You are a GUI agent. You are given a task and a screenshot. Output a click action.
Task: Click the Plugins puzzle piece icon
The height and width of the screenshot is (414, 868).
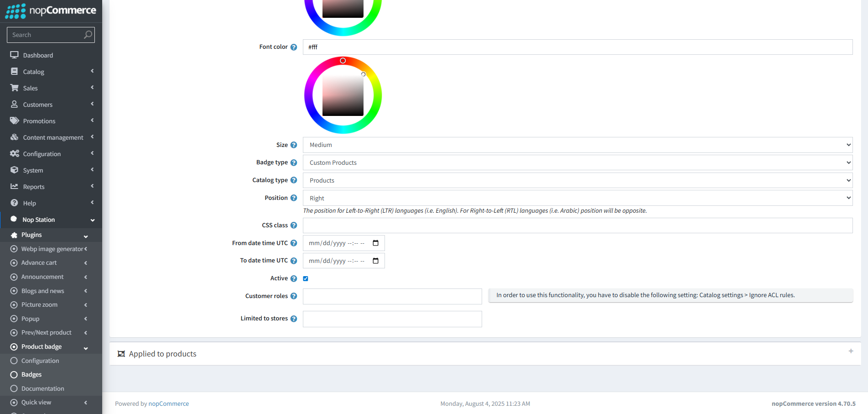(x=14, y=235)
